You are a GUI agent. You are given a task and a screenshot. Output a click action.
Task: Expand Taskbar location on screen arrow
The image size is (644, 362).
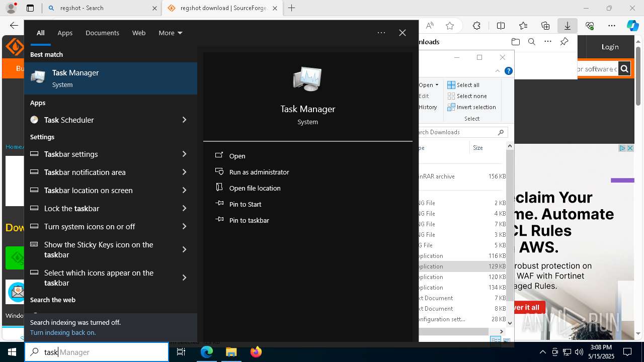(184, 190)
